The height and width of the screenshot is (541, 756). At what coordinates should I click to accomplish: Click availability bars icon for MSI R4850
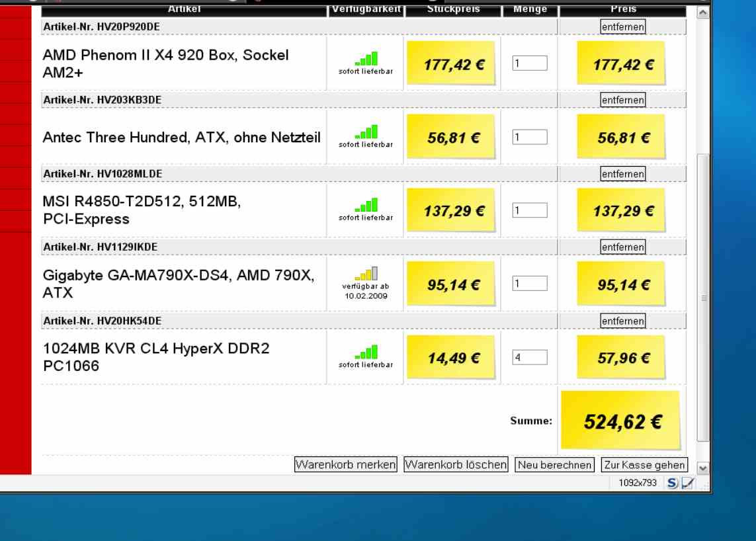tap(366, 206)
